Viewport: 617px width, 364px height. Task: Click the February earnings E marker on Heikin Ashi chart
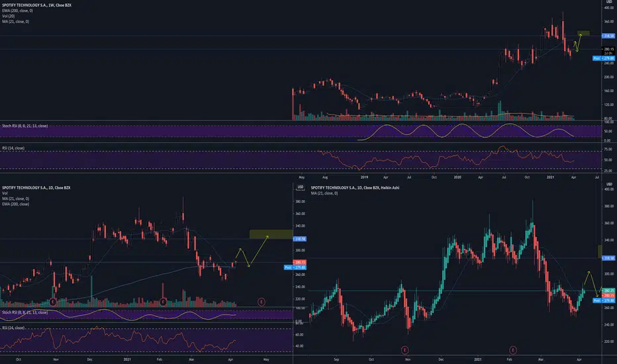click(512, 350)
